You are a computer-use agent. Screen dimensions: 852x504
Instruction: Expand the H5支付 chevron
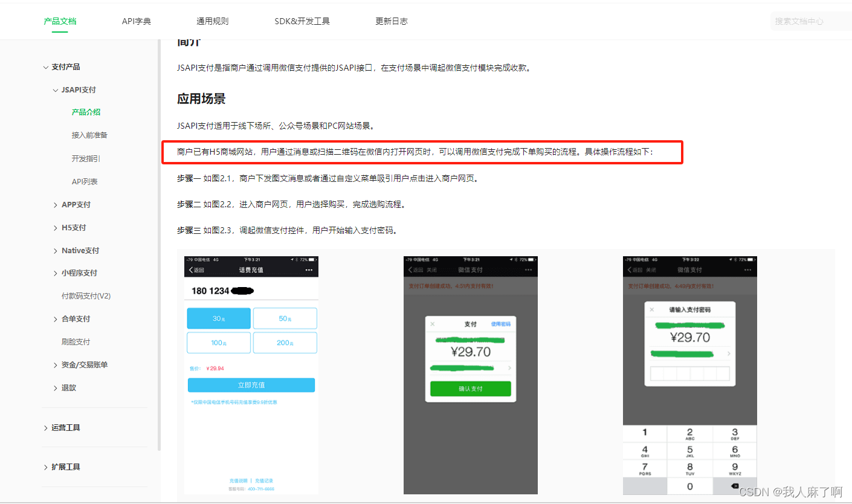[56, 228]
